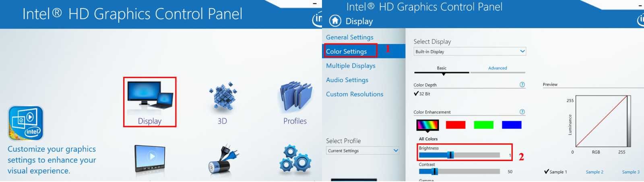Adjust the Contrast slider handle
Screen dimensions: 644x182
pyautogui.click(x=435, y=172)
